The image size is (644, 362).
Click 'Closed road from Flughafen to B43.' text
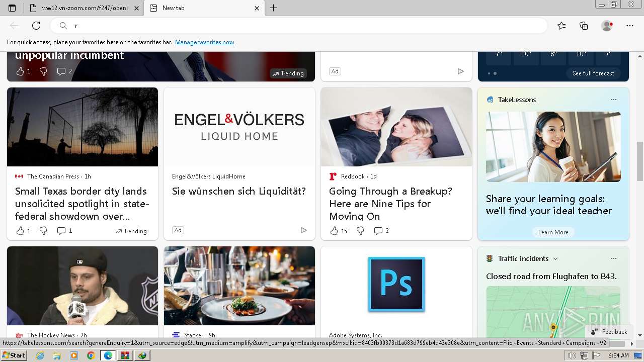point(551,276)
